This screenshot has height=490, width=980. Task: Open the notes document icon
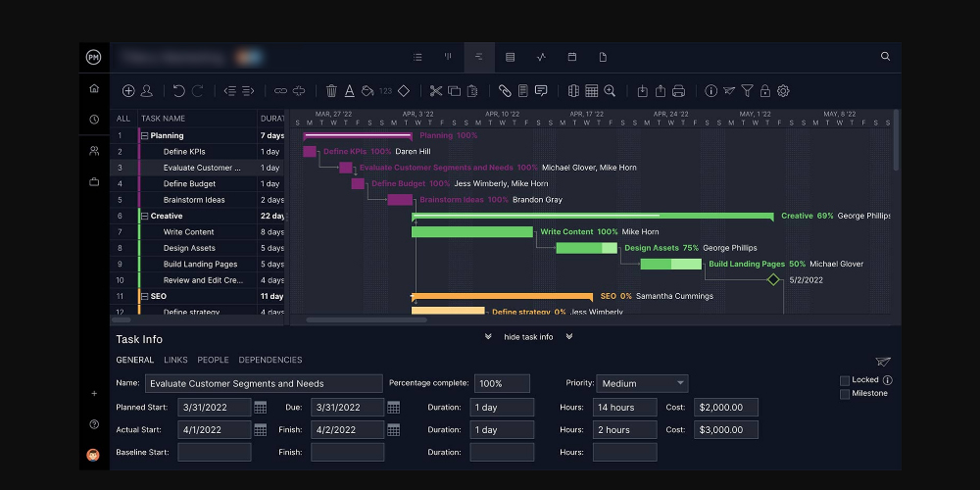tap(523, 91)
